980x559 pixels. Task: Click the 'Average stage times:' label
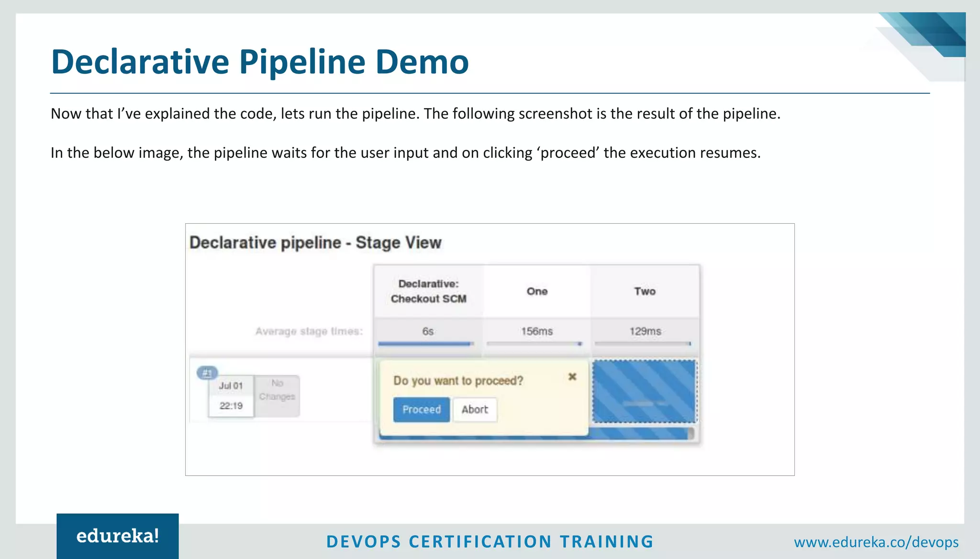pyautogui.click(x=309, y=331)
